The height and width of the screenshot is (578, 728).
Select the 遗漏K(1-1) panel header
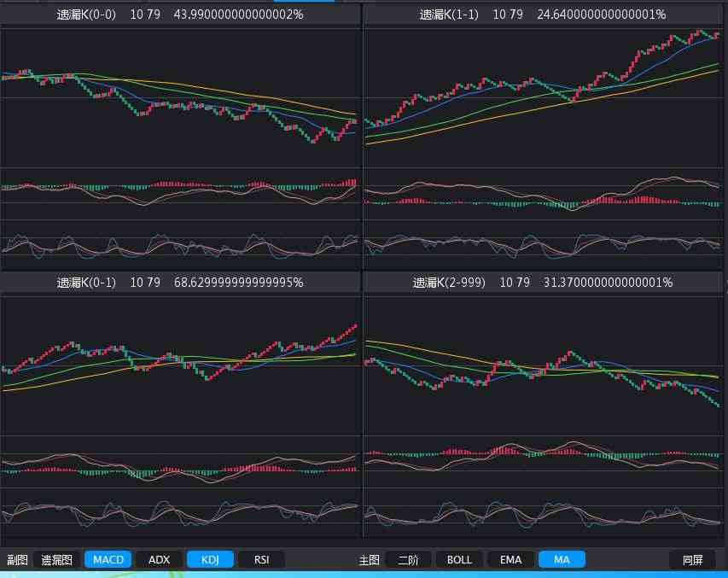tap(543, 15)
